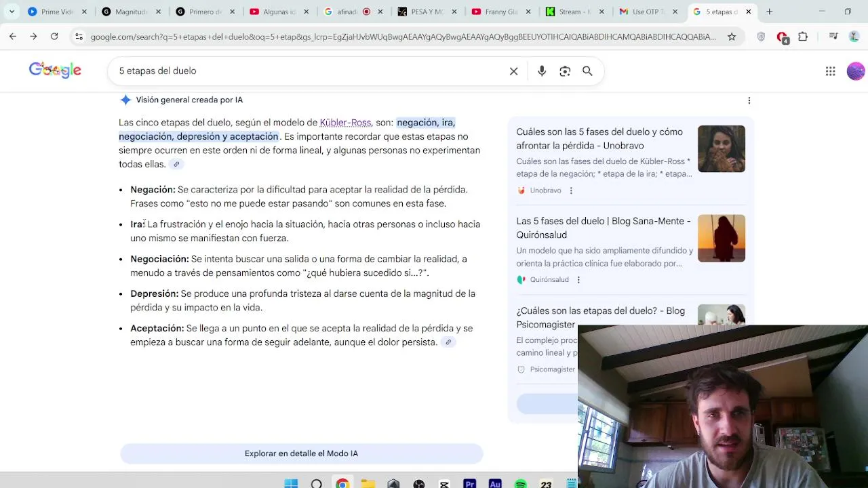The image size is (868, 488).
Task: Open site information icon in address bar
Action: pyautogui.click(x=79, y=37)
